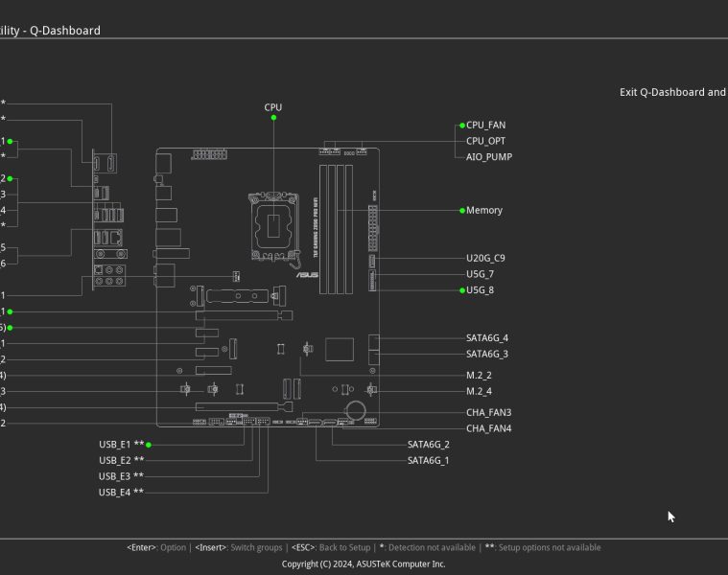Click the chipset square on the board diagram

(x=340, y=350)
